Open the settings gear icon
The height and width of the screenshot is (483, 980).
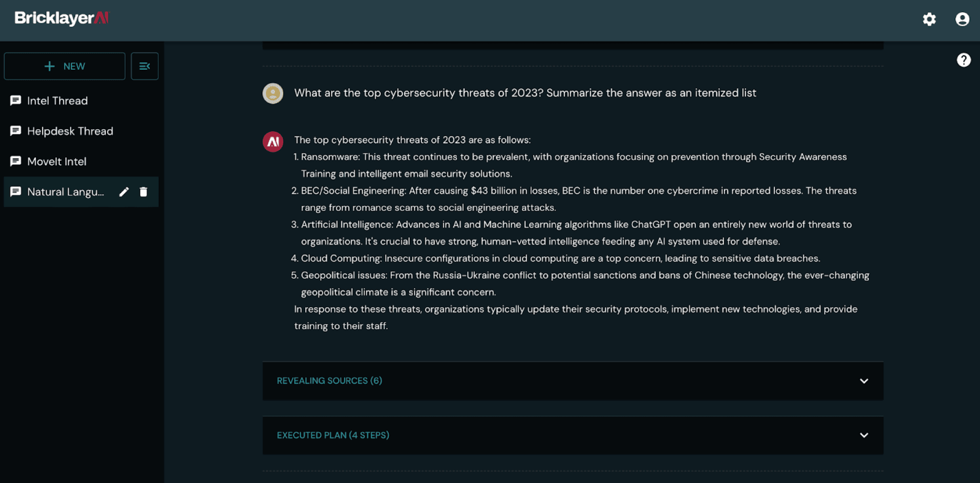click(x=929, y=19)
